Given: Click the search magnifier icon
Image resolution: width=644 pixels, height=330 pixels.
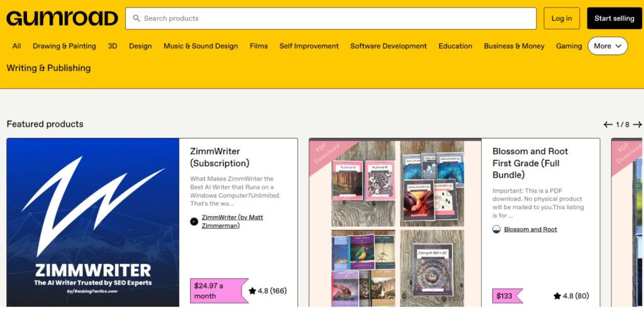Looking at the screenshot, I should [x=136, y=18].
